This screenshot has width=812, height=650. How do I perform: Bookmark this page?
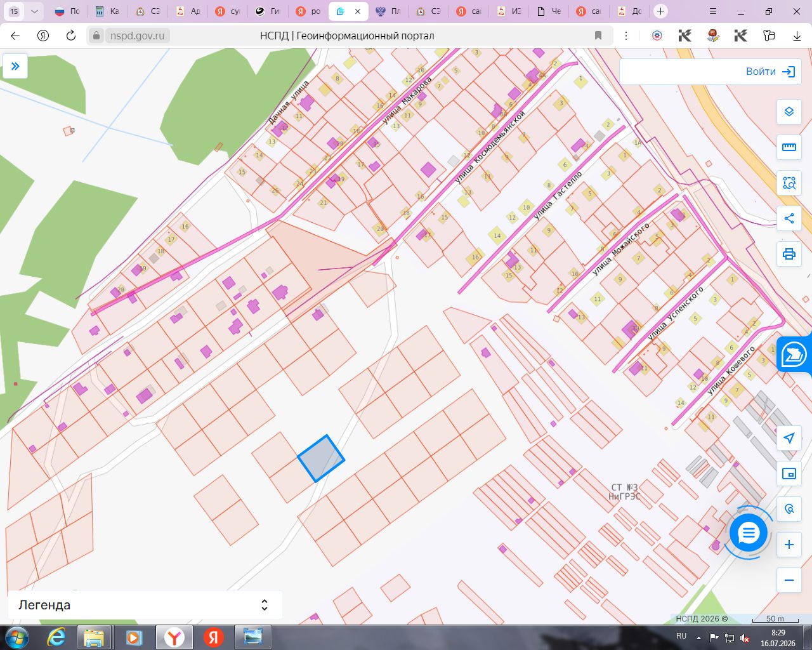click(x=598, y=36)
